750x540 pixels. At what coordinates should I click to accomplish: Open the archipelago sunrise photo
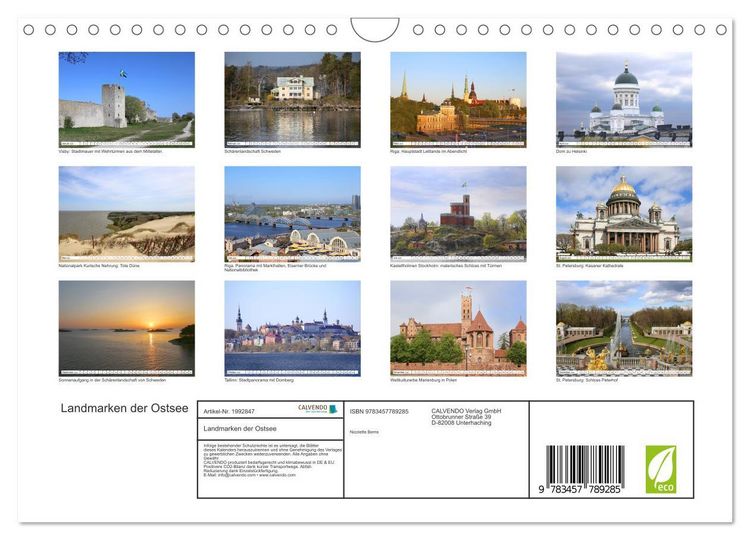tap(127, 328)
